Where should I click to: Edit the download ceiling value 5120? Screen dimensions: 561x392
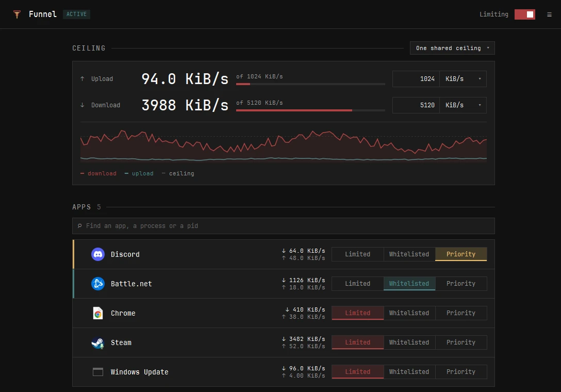[x=416, y=105]
